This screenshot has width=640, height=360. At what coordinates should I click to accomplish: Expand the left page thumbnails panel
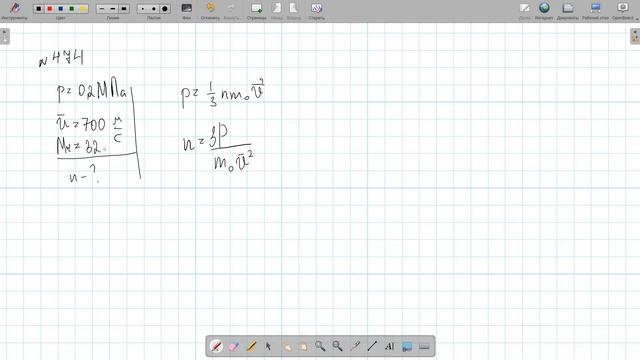pyautogui.click(x=4, y=36)
